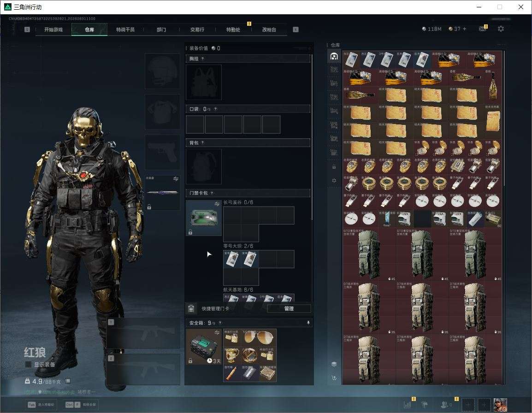Select the tall gold champagne bottle item
The image size is (532, 413).
point(493,86)
